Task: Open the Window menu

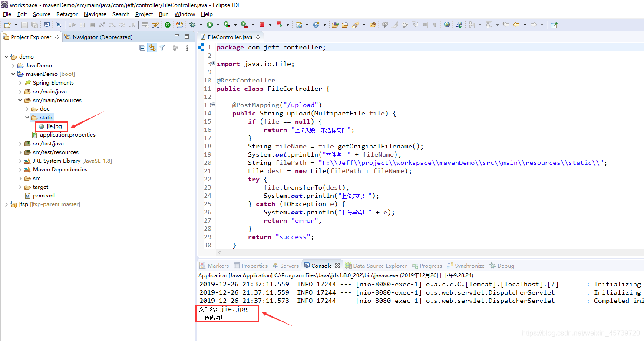Action: 185,14
